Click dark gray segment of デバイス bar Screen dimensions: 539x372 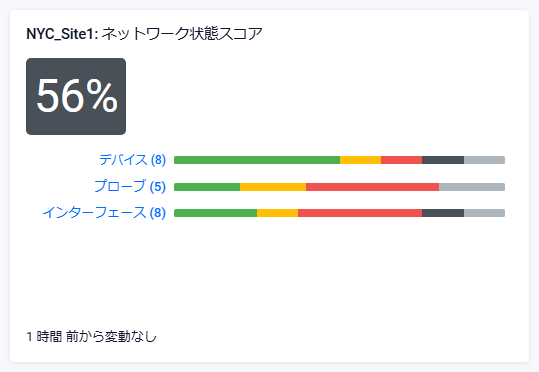pyautogui.click(x=443, y=160)
